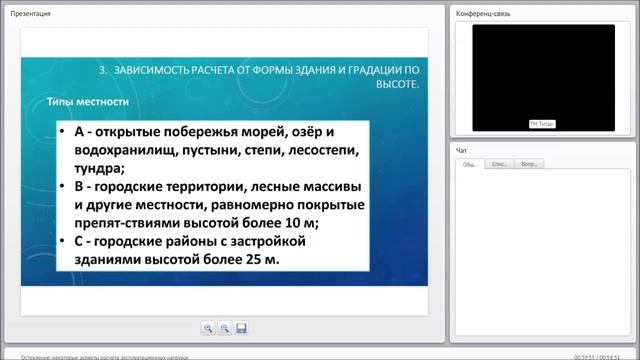The image size is (640, 360).
Task: Click inside the empty chat message area
Action: (543, 252)
